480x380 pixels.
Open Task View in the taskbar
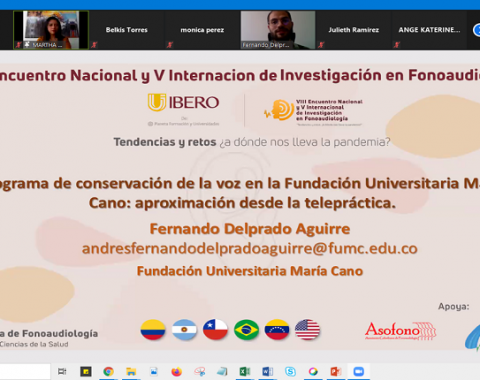click(x=62, y=371)
